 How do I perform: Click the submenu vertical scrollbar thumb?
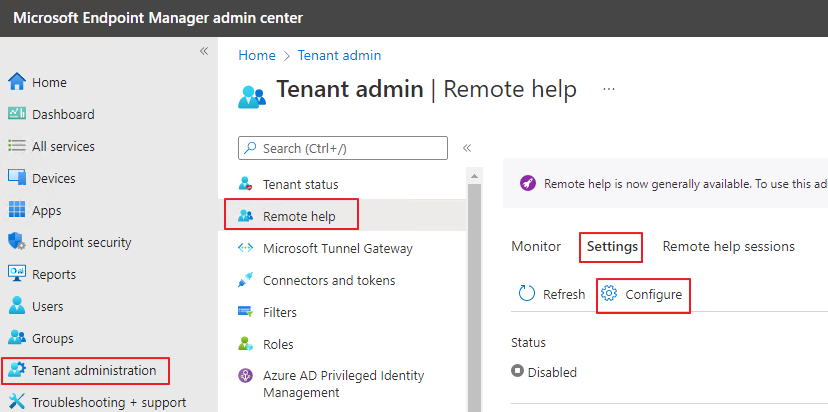[474, 298]
